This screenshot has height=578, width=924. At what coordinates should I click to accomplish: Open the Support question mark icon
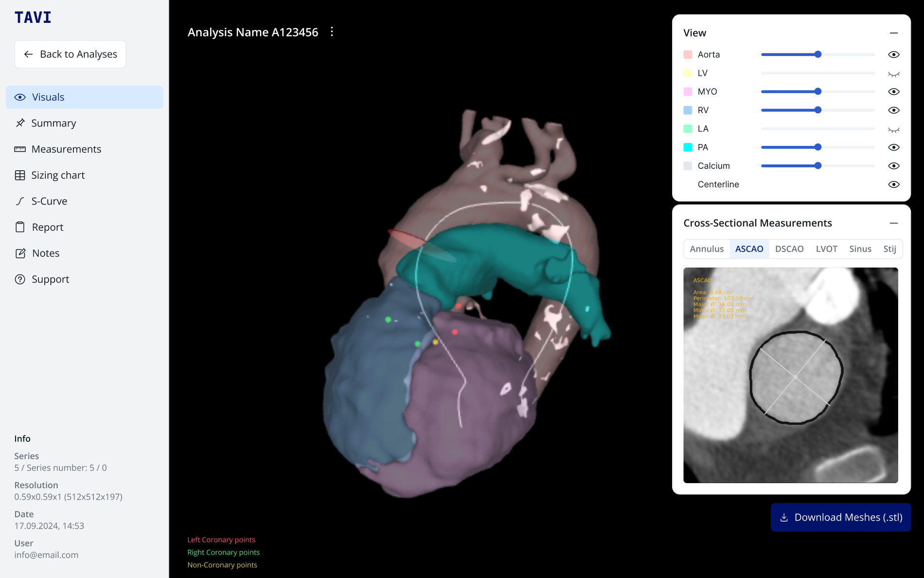20,279
